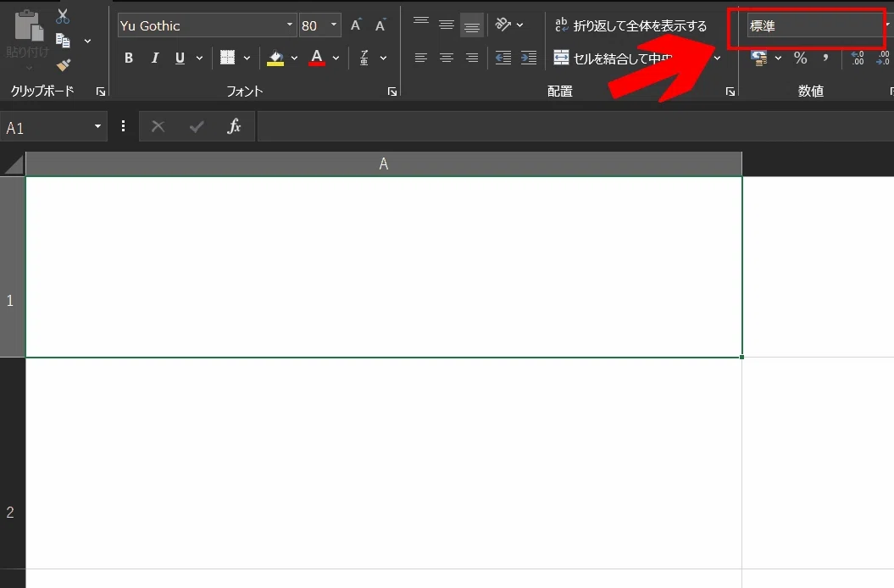894x588 pixels.
Task: Align text right
Action: 471,58
